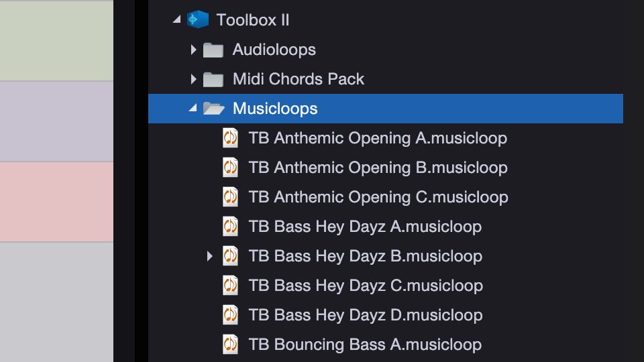Click the pink track color area

[56, 201]
